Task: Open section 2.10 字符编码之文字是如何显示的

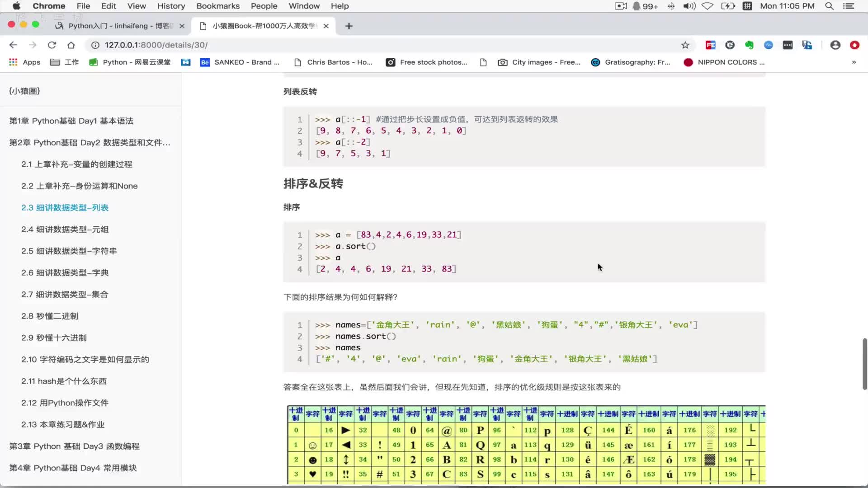Action: pos(85,359)
